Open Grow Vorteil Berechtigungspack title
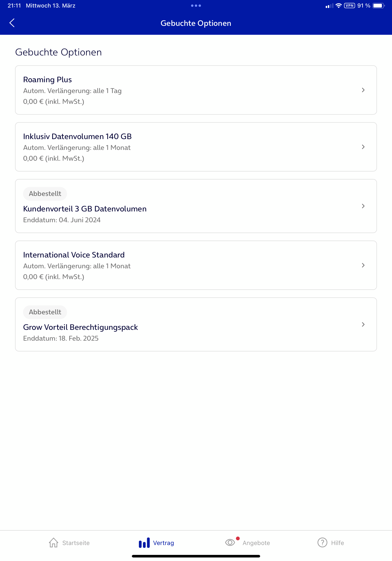Screen dimensions: 392x561 (80, 327)
